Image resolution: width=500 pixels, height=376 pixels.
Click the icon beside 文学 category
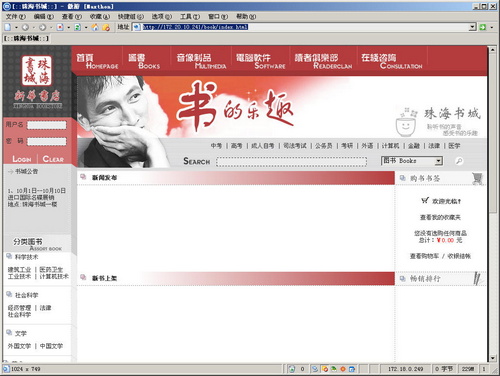click(x=9, y=332)
